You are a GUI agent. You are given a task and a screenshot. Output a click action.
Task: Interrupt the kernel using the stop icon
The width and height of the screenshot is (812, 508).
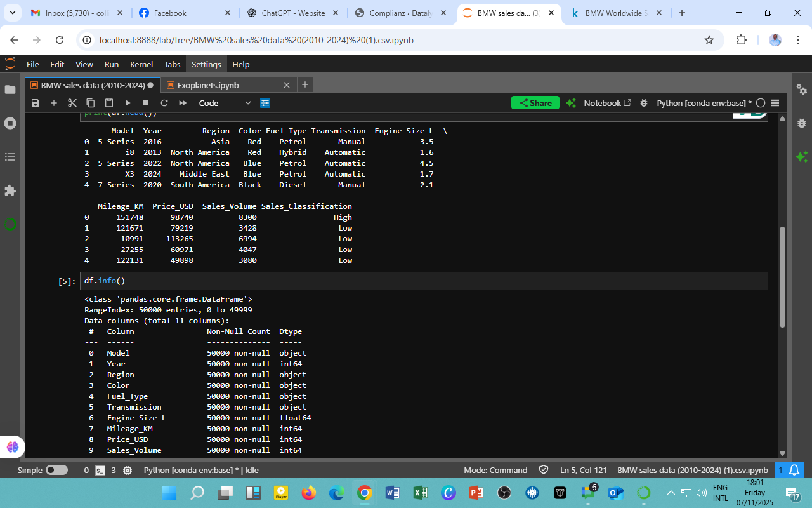(146, 103)
